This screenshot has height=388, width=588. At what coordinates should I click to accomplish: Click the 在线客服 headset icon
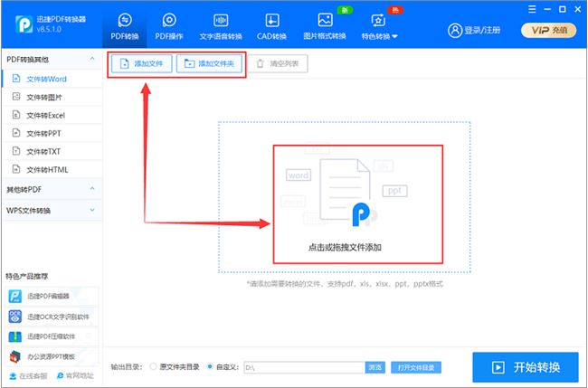pyautogui.click(x=13, y=375)
